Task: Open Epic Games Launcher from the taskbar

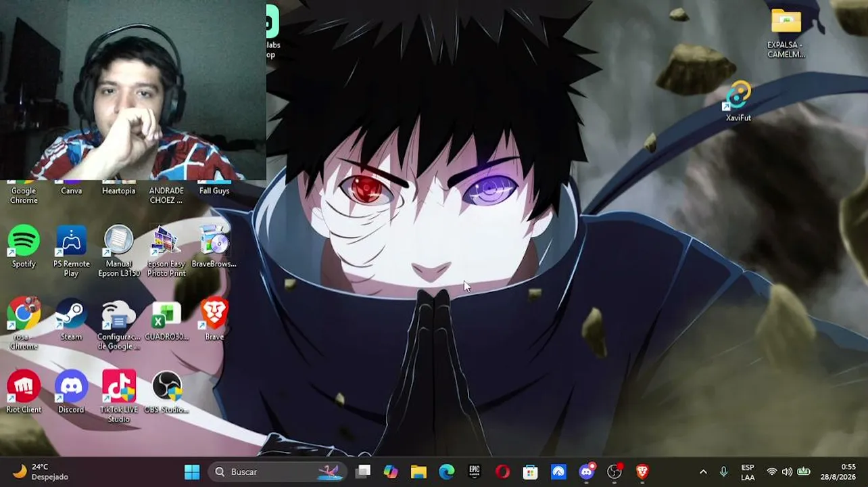Action: [475, 471]
